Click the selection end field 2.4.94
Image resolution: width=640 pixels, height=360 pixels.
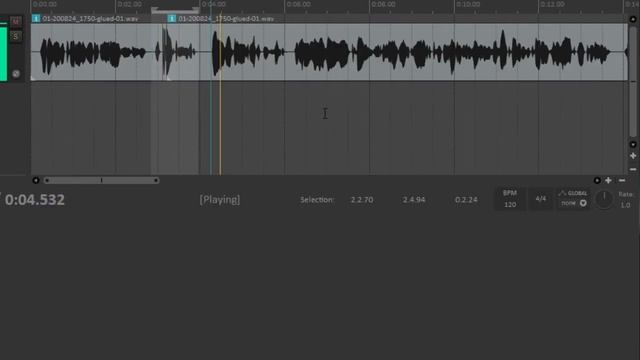click(414, 200)
